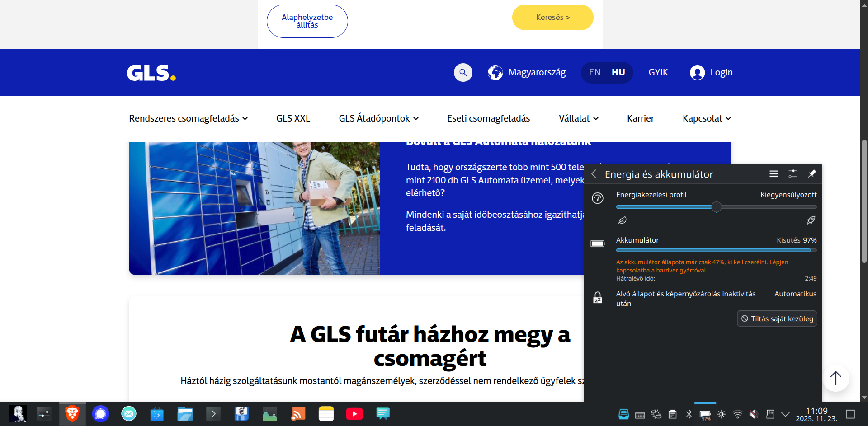Open the Vállalat dropdown menu
The image size is (868, 426).
[x=578, y=118]
